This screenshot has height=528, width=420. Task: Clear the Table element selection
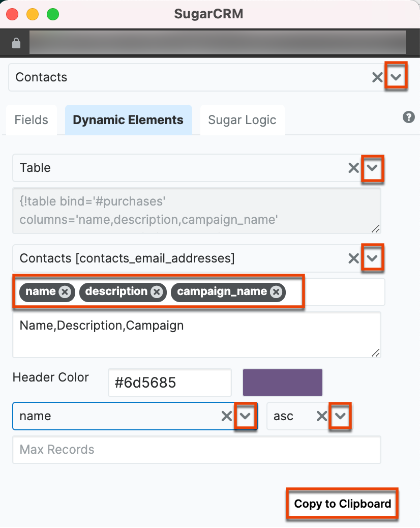pyautogui.click(x=353, y=168)
